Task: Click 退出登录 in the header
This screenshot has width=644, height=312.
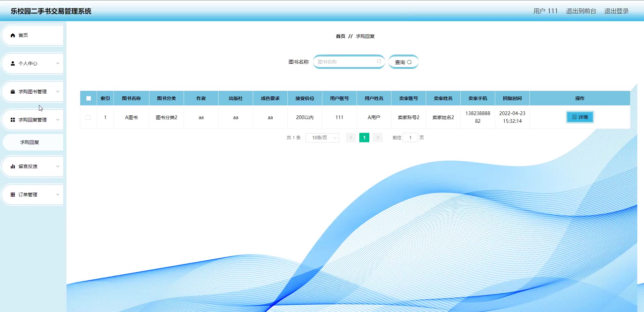Action: coord(616,11)
